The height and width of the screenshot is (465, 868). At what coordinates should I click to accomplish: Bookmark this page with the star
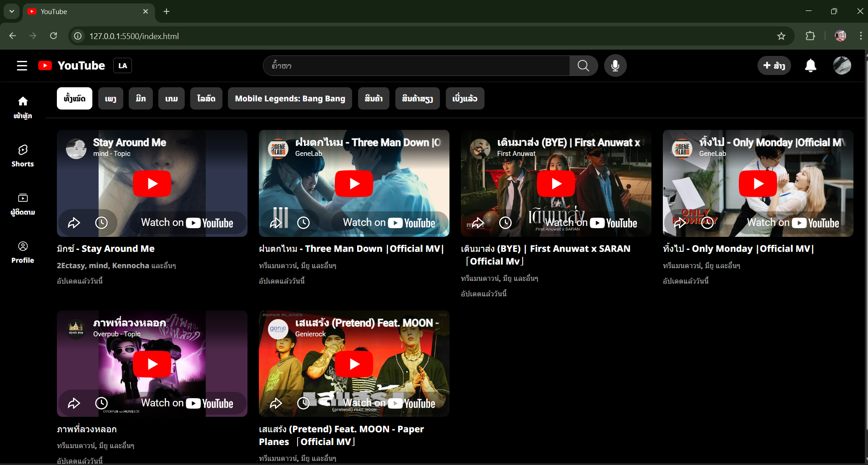[x=781, y=36]
